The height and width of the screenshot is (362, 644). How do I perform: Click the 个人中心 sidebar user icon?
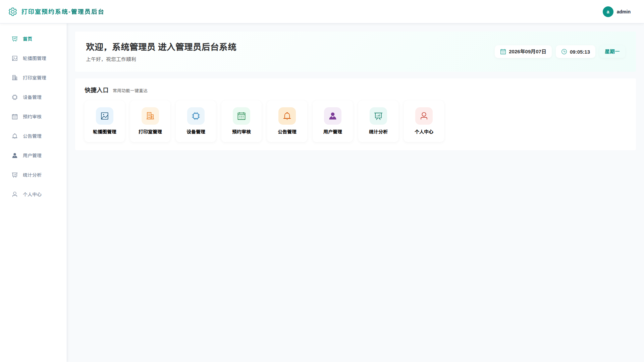15,194
